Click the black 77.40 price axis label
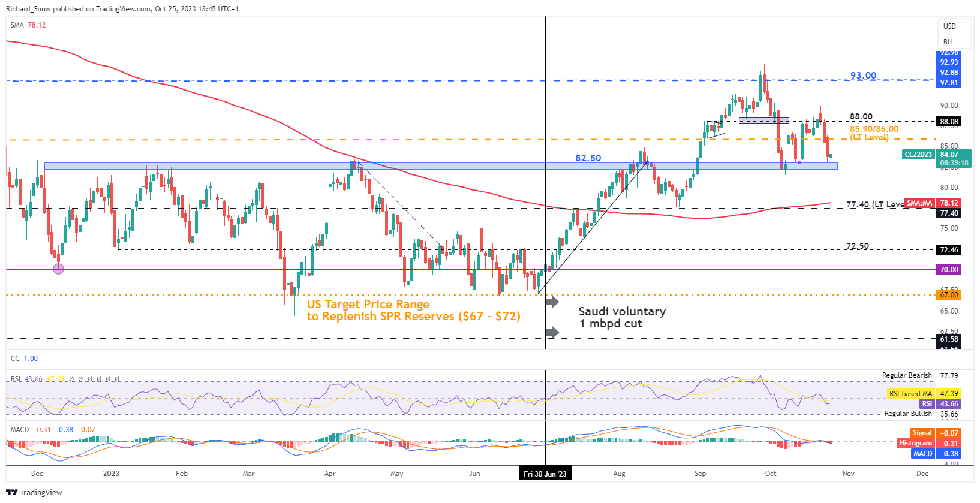This screenshot has height=503, width=980. tap(949, 213)
